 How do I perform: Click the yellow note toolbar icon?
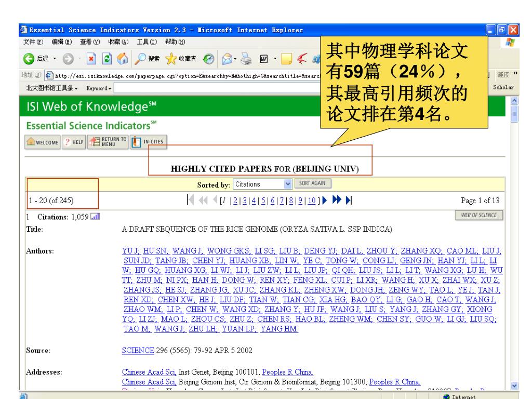point(286,59)
